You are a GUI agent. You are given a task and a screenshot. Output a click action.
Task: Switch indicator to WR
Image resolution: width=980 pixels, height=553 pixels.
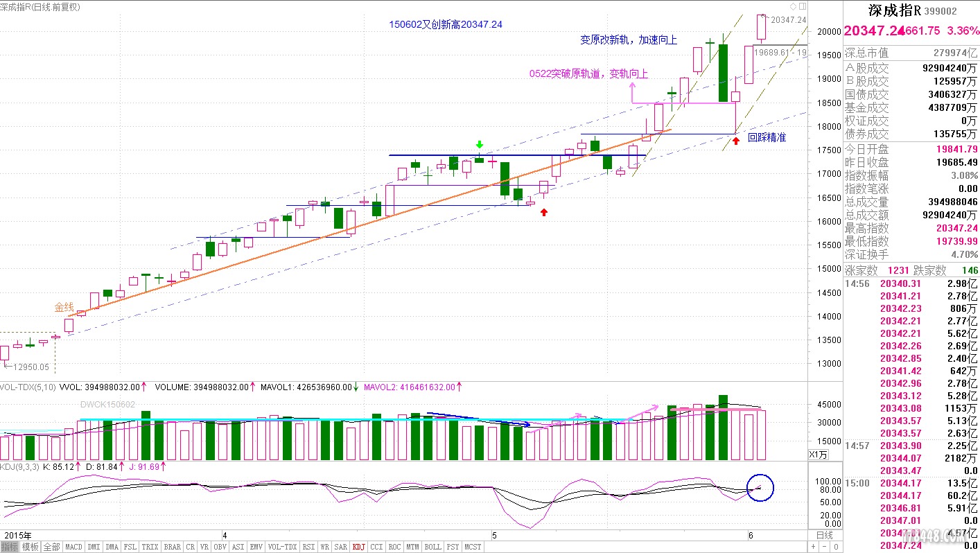tap(325, 547)
